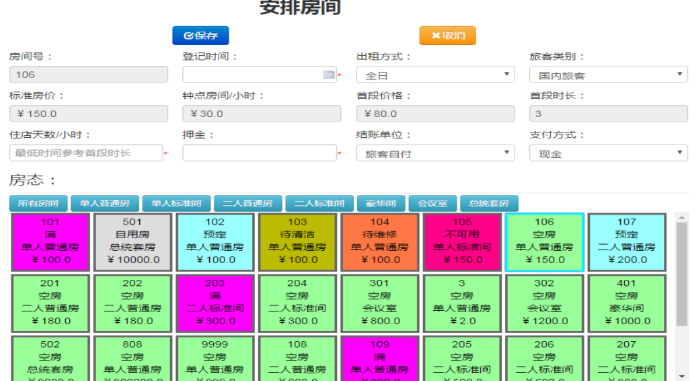Screen dimensions: 700x381
Task: Select orange 待维修 room tile 104
Action: (x=379, y=242)
